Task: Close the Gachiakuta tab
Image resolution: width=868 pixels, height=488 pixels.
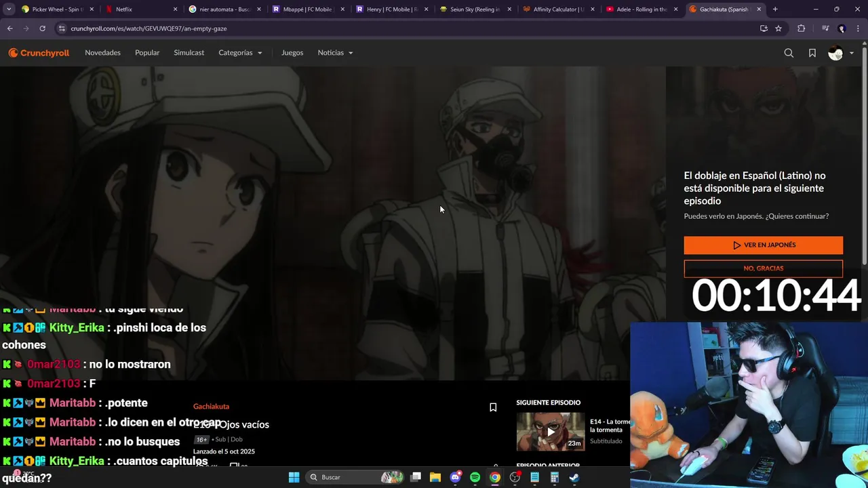Action: (x=759, y=9)
